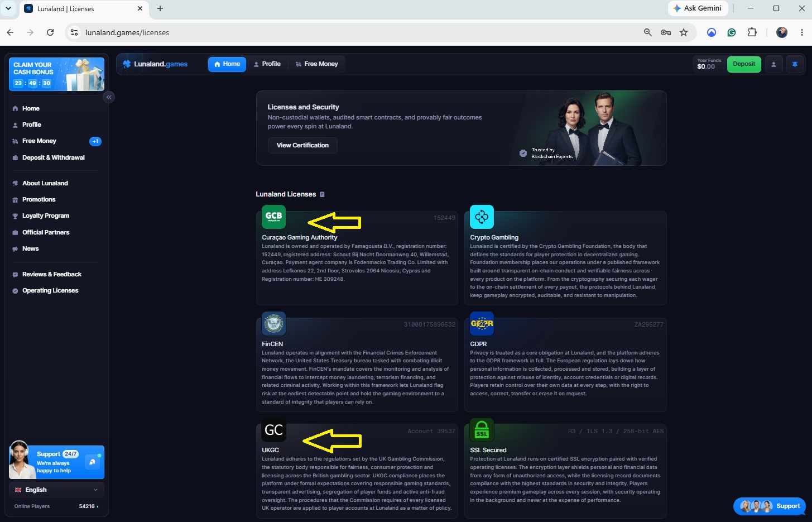
Task: Open the tab search dropdown arrow
Action: pyautogui.click(x=8, y=8)
